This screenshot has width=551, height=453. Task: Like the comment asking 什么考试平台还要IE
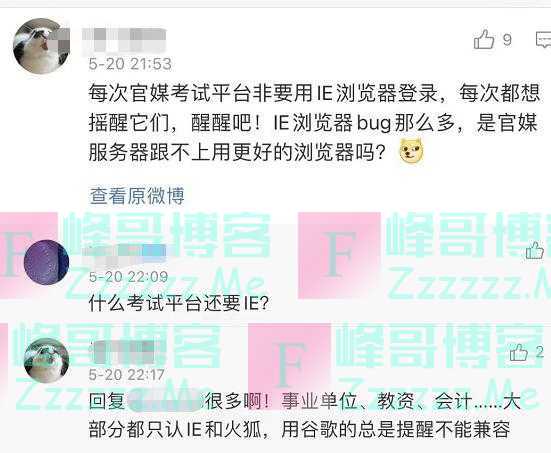[x=534, y=250]
